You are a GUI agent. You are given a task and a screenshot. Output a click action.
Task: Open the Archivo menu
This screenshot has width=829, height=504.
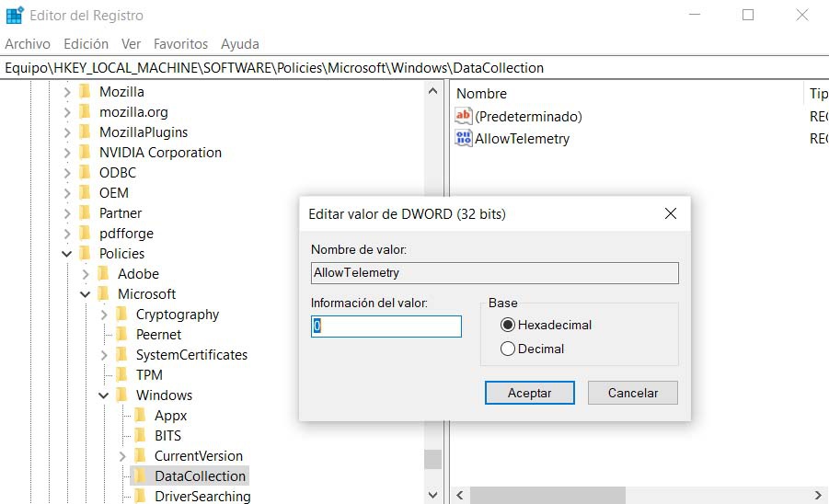(x=28, y=44)
